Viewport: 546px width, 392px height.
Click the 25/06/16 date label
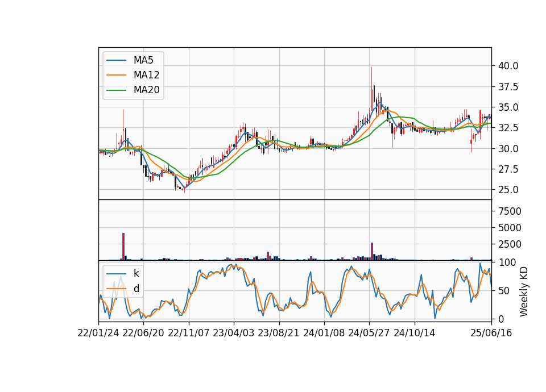point(491,333)
